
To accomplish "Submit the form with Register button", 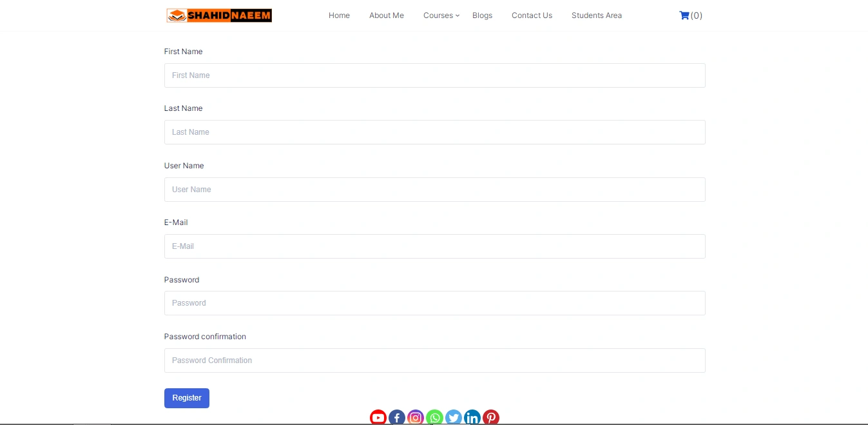I will pyautogui.click(x=187, y=398).
